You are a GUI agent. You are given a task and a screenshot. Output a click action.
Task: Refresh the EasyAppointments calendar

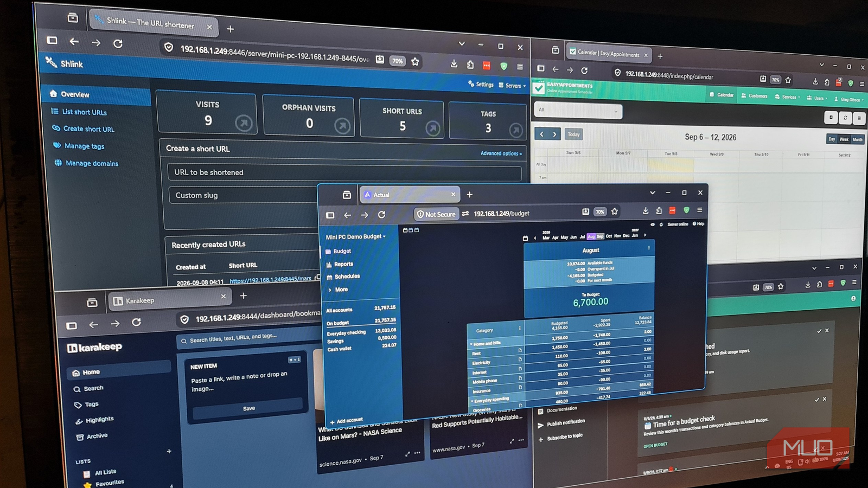point(845,118)
